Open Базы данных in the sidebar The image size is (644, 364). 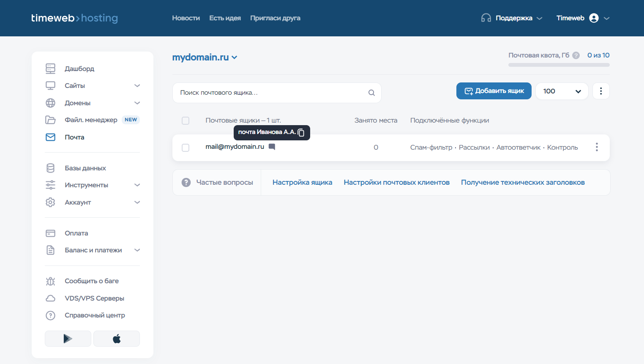click(x=85, y=168)
